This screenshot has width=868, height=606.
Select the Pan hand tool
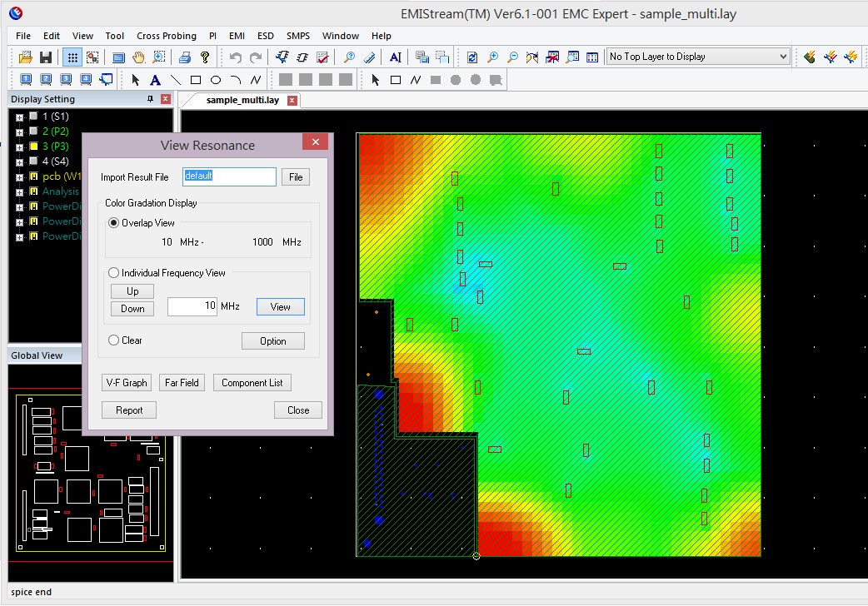[x=138, y=57]
